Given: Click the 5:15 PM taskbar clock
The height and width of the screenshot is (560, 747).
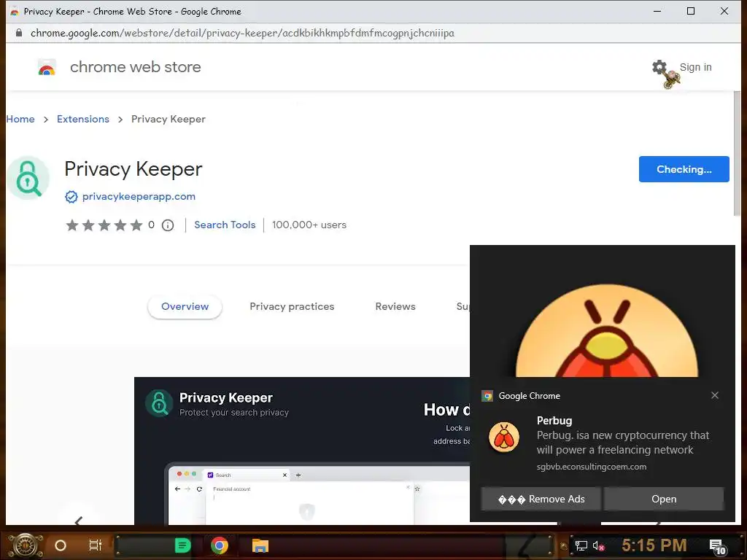Looking at the screenshot, I should 654,545.
